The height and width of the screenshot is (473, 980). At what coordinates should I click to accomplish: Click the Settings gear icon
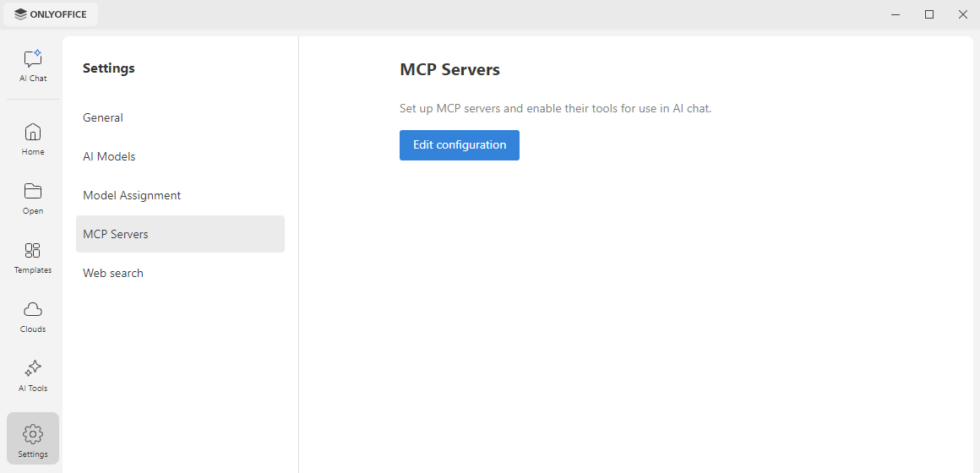[32, 433]
